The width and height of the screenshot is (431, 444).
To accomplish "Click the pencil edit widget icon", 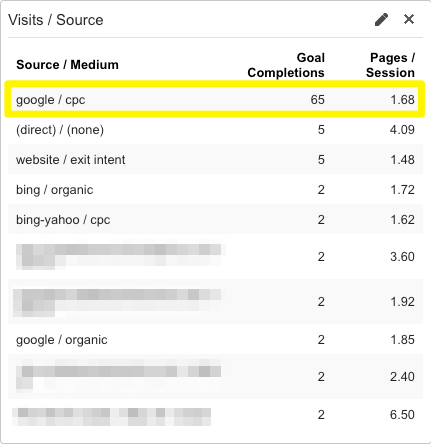I will tap(381, 20).
